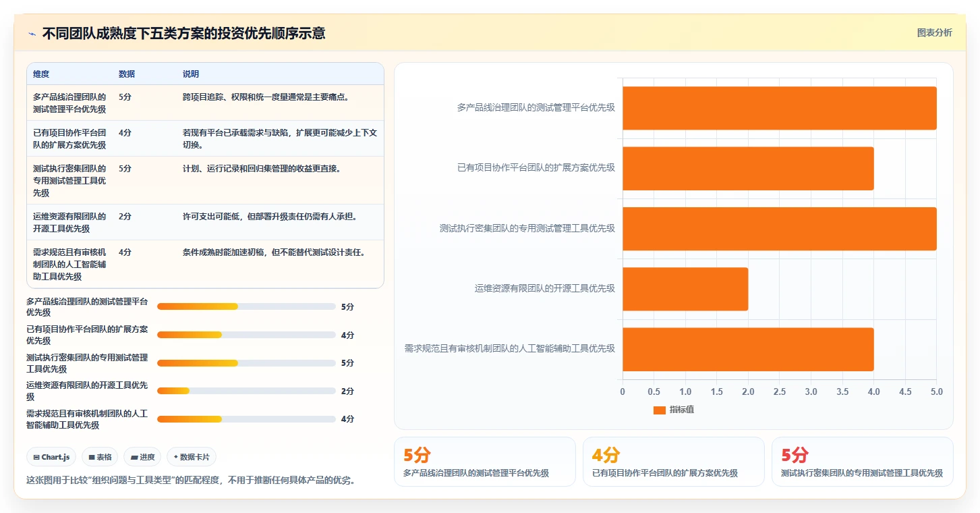Click description 跨项目追踪、权限和统一度量通常是主要痛点

click(267, 97)
